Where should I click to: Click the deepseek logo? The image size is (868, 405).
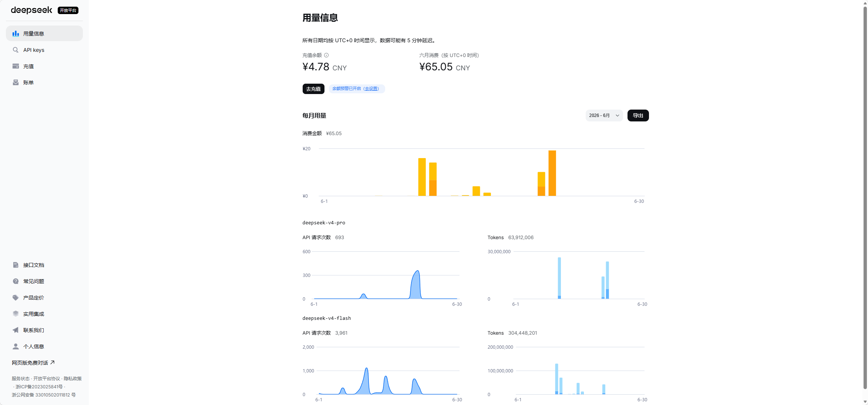(31, 10)
